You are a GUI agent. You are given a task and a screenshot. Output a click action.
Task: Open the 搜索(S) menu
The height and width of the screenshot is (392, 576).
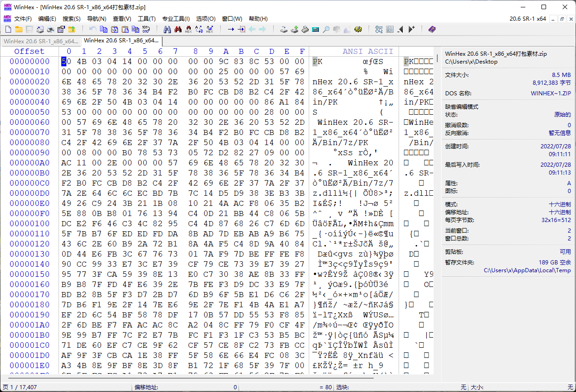(x=71, y=19)
